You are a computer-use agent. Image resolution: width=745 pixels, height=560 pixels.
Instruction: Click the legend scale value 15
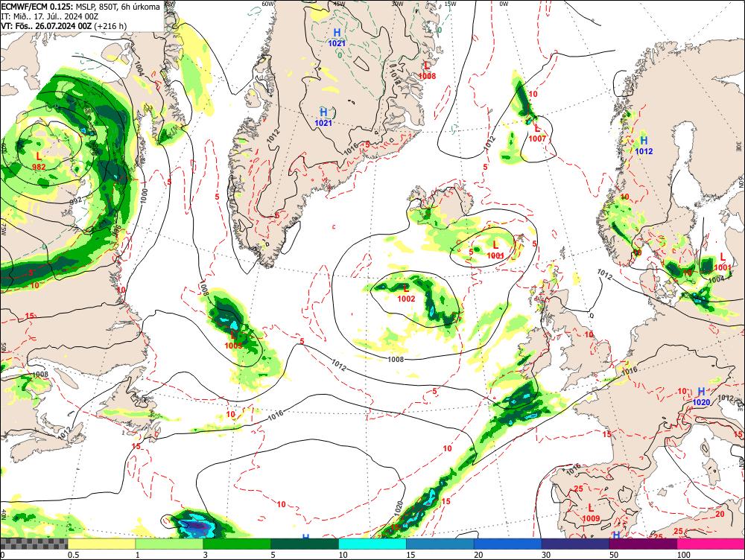coord(410,555)
